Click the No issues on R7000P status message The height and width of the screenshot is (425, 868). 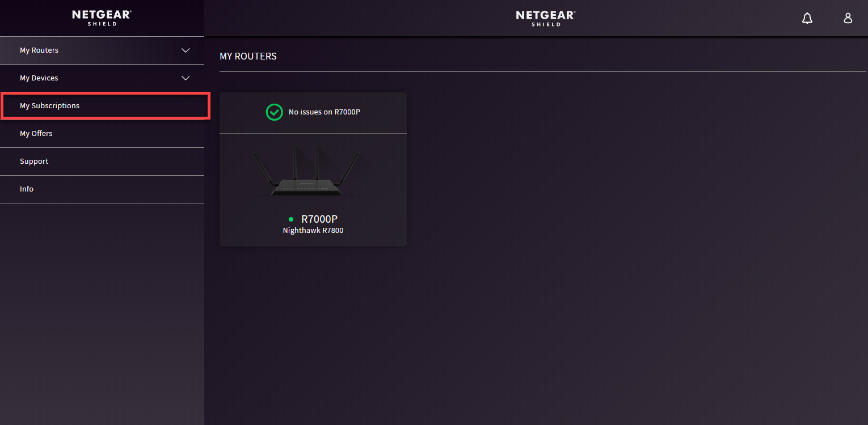(325, 112)
